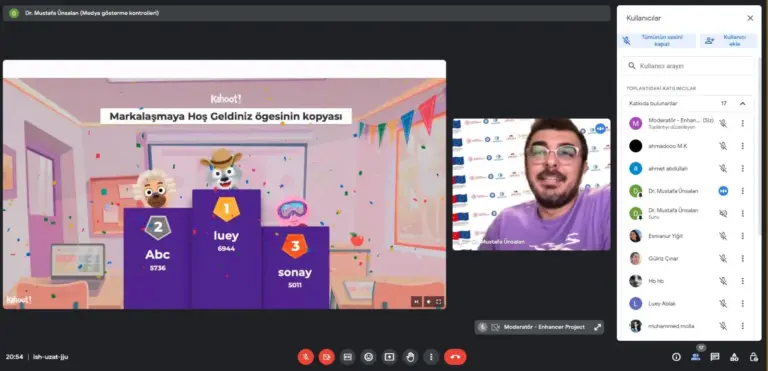Click muted mic icon for Güliz Çınar
The image size is (768, 371).
click(x=723, y=259)
